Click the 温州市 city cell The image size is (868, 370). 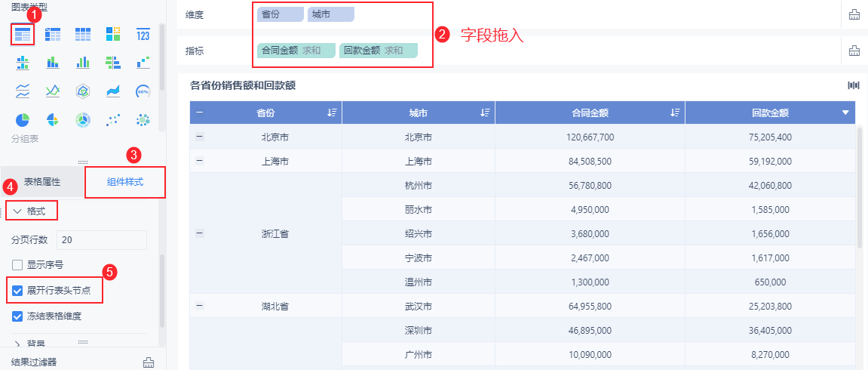[419, 282]
